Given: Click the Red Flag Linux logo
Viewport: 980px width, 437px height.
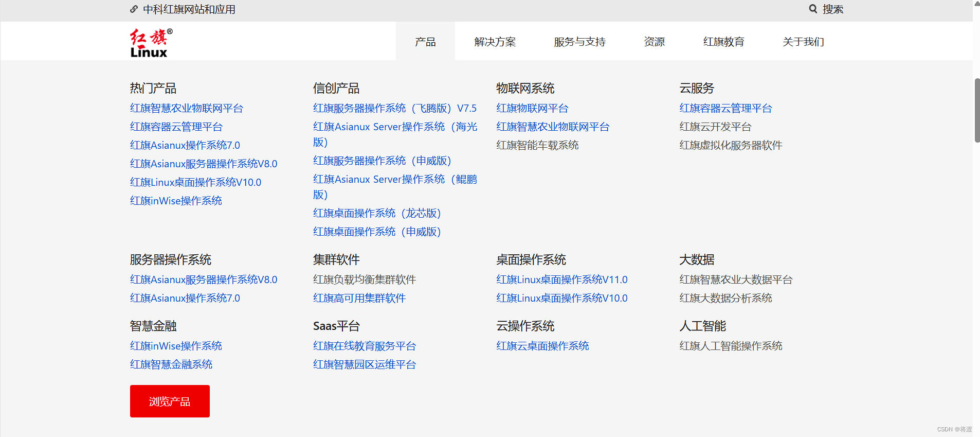Looking at the screenshot, I should click(x=151, y=43).
